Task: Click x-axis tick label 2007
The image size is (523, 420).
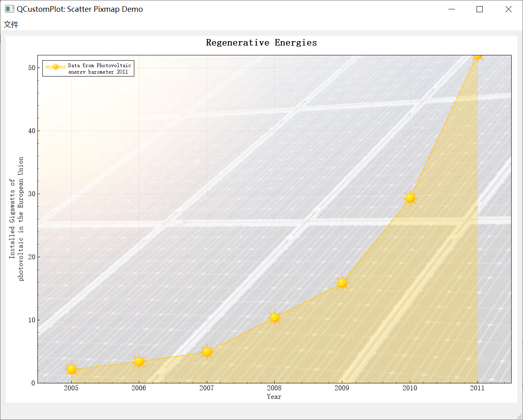Action: (207, 388)
